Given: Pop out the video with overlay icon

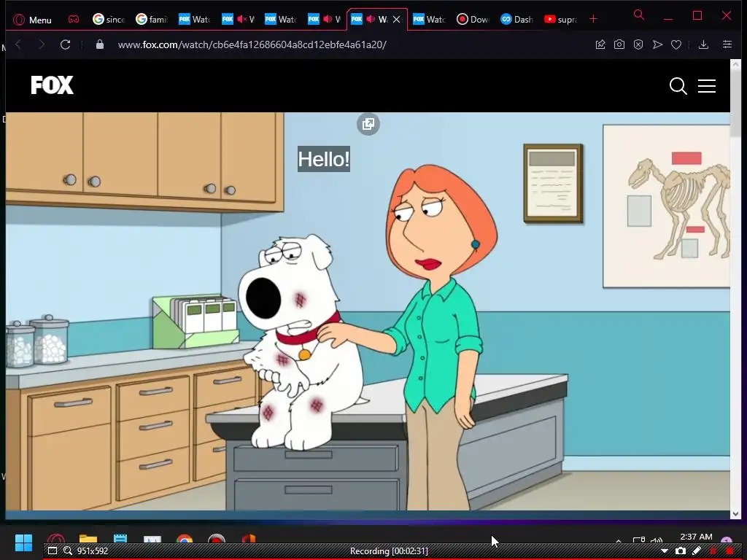Looking at the screenshot, I should pyautogui.click(x=368, y=124).
